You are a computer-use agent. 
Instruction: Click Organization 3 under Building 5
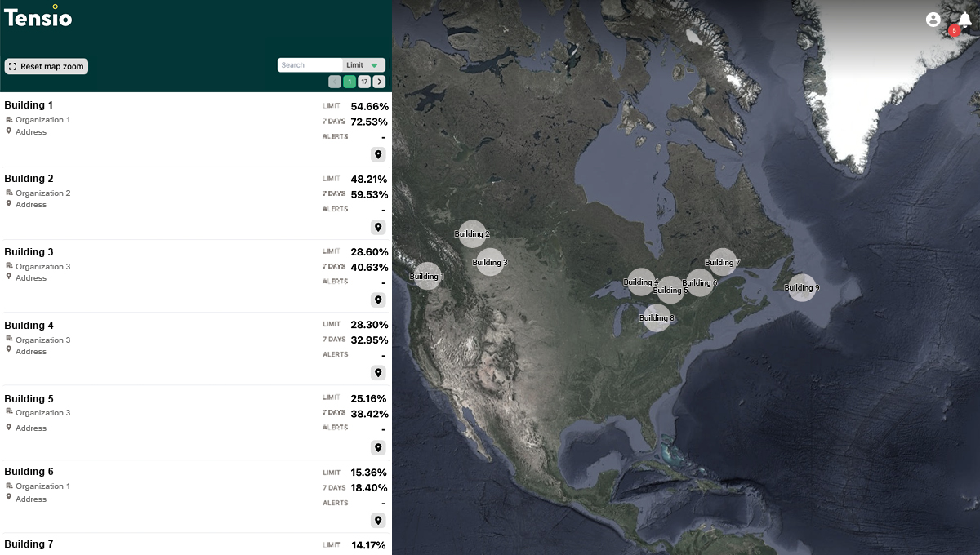click(x=42, y=413)
